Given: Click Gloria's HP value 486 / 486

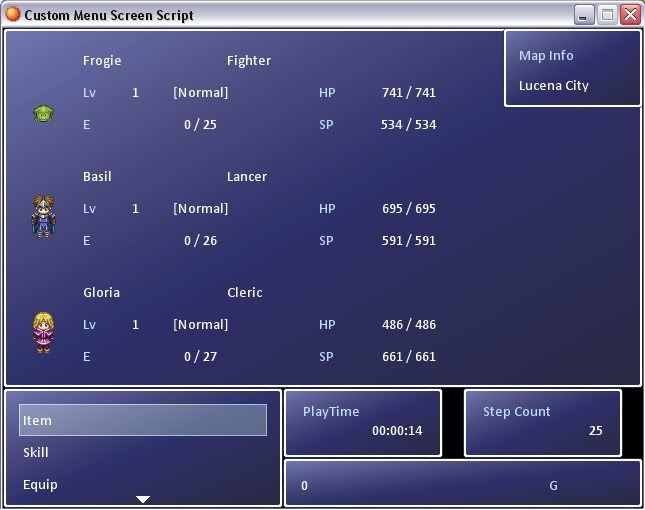Looking at the screenshot, I should pos(409,325).
